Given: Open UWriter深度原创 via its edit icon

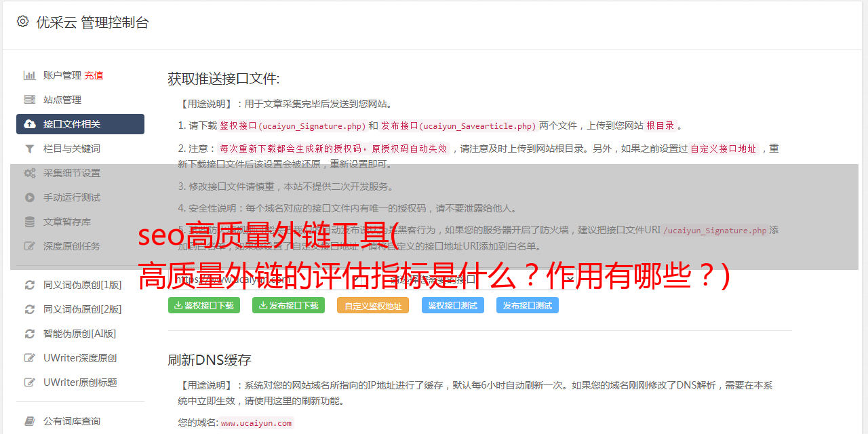Looking at the screenshot, I should pyautogui.click(x=30, y=358).
